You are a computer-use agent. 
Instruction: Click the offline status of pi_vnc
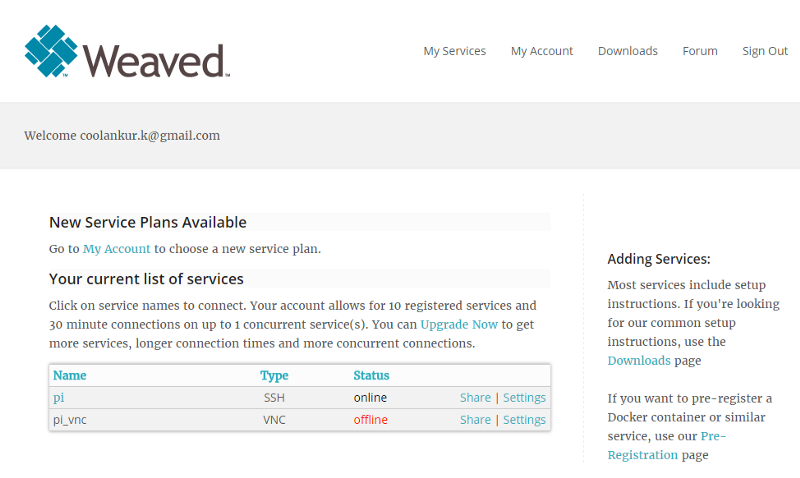370,419
